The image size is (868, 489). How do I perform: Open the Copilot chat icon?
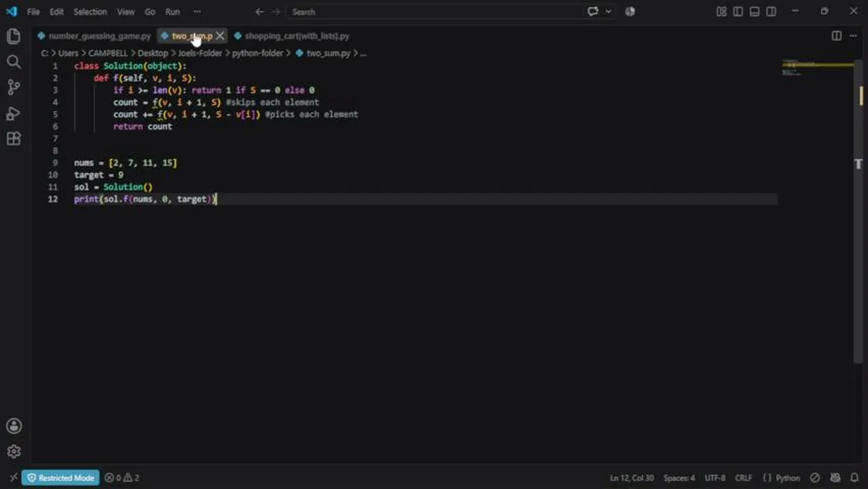(x=593, y=12)
